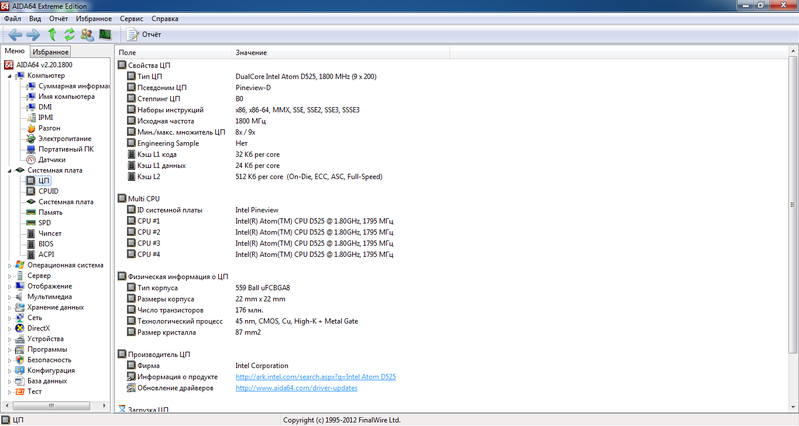
Task: Open the Вид menu
Action: 35,18
